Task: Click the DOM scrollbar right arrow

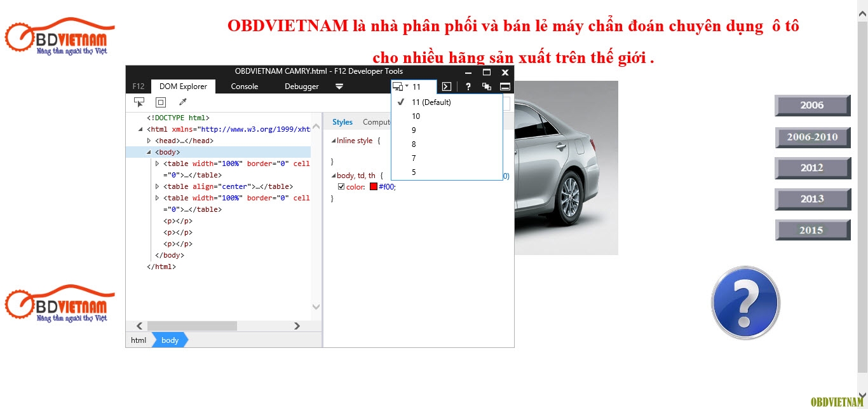Action: [297, 326]
